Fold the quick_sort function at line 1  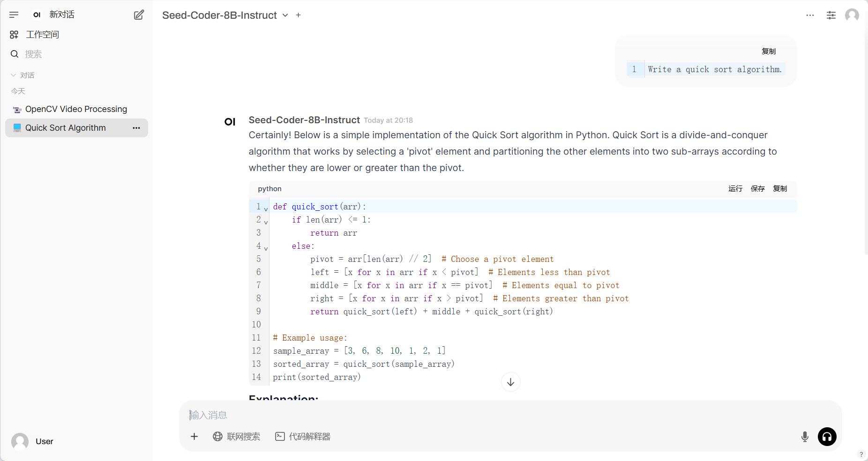click(266, 209)
